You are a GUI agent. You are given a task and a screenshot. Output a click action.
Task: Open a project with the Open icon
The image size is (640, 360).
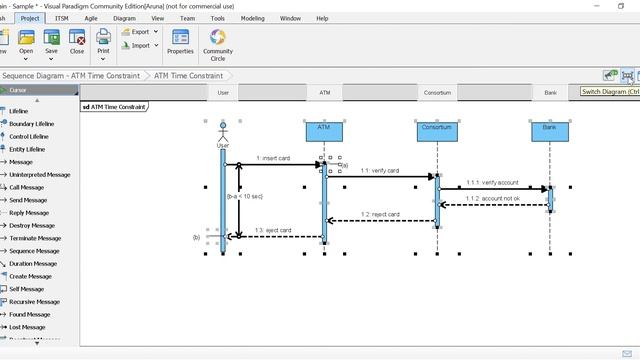26,38
